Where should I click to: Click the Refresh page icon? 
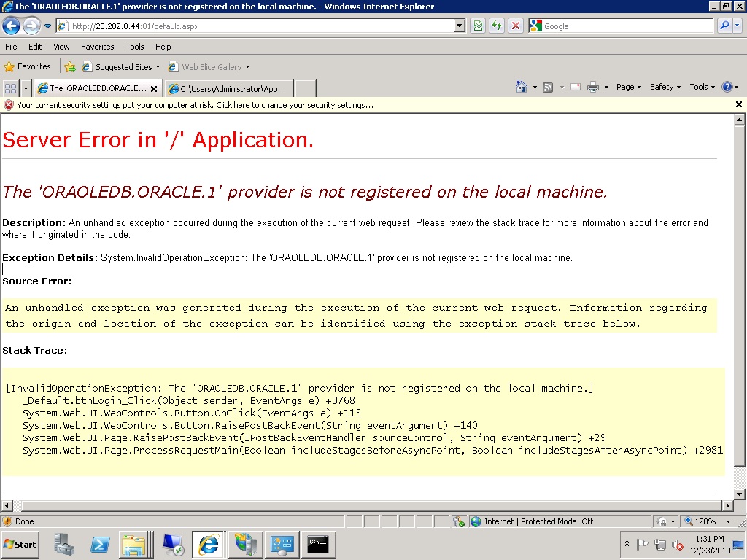pyautogui.click(x=497, y=26)
